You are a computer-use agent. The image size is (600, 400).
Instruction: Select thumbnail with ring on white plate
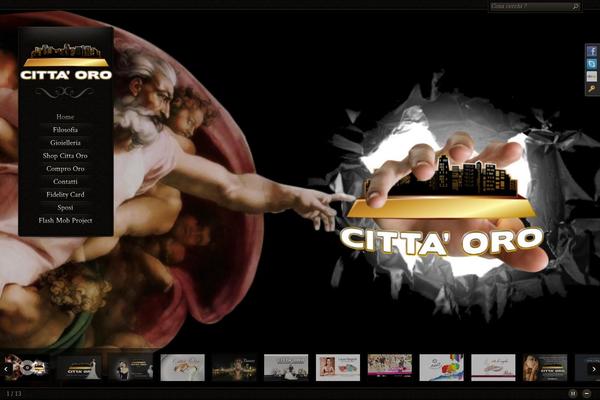click(183, 367)
